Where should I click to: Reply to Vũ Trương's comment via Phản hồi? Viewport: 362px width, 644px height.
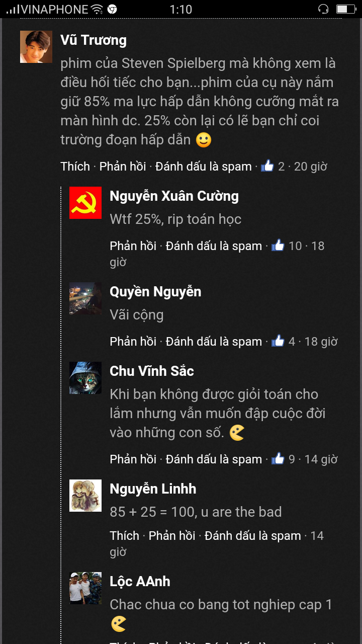(x=123, y=166)
